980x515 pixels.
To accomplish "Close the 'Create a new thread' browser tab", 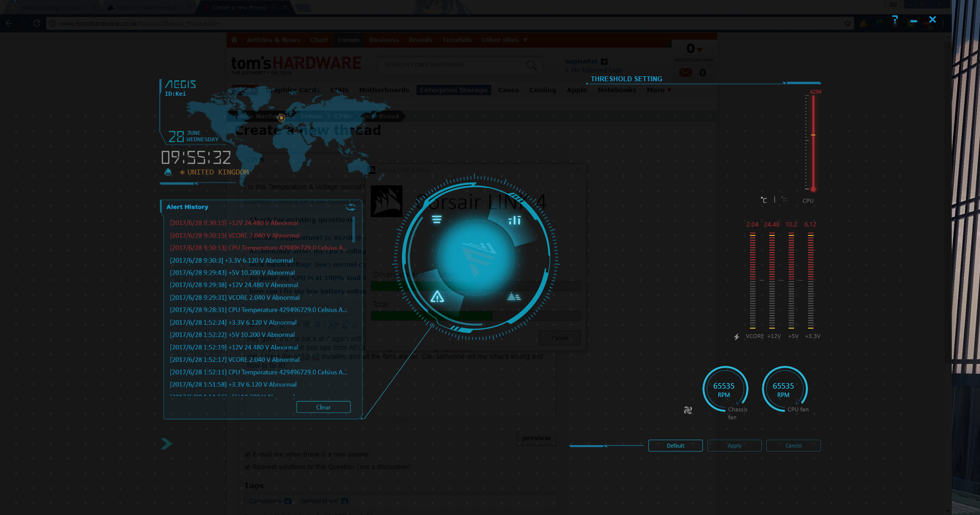I will pyautogui.click(x=285, y=7).
